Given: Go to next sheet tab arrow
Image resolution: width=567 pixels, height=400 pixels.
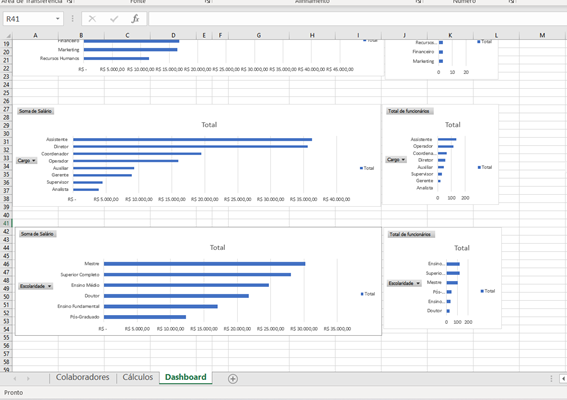Looking at the screenshot, I should click(x=28, y=379).
